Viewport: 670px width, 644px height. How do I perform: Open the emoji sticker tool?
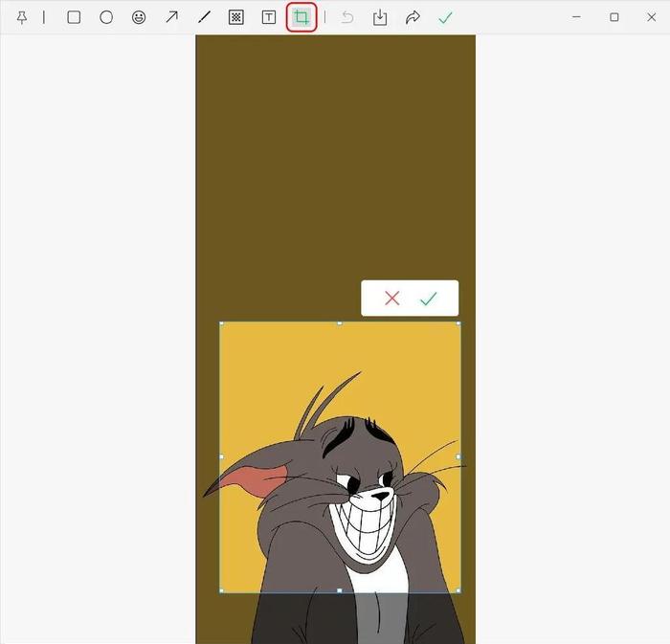tap(139, 17)
